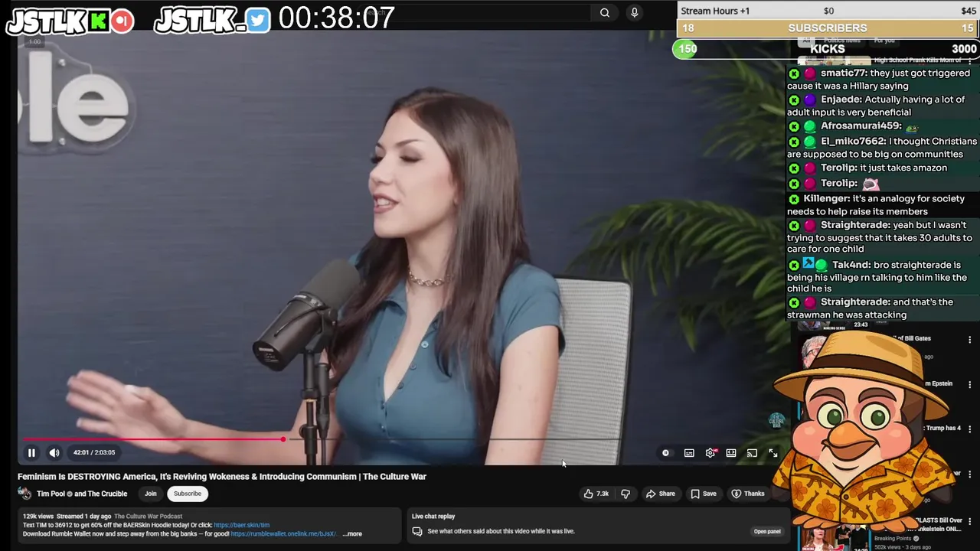980x551 pixels.
Task: Click the red progress bar scrubber handle
Action: [x=283, y=439]
